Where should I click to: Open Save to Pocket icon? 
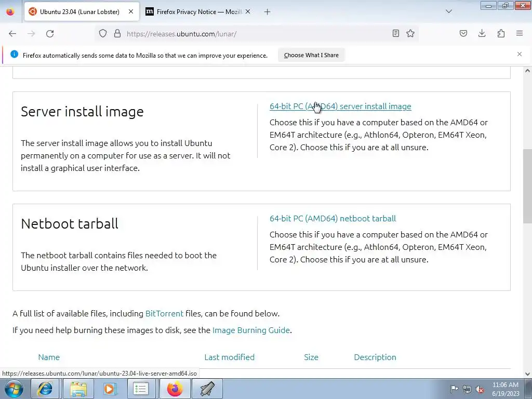(463, 33)
